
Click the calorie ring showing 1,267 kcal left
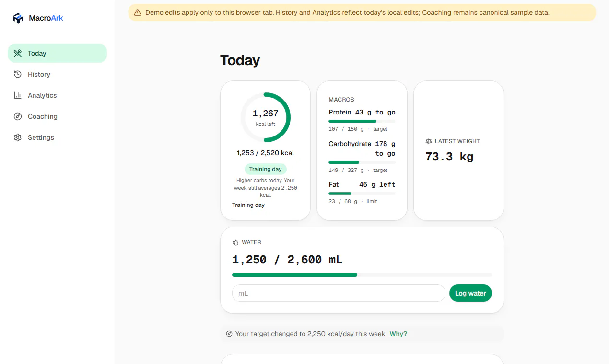tap(266, 117)
